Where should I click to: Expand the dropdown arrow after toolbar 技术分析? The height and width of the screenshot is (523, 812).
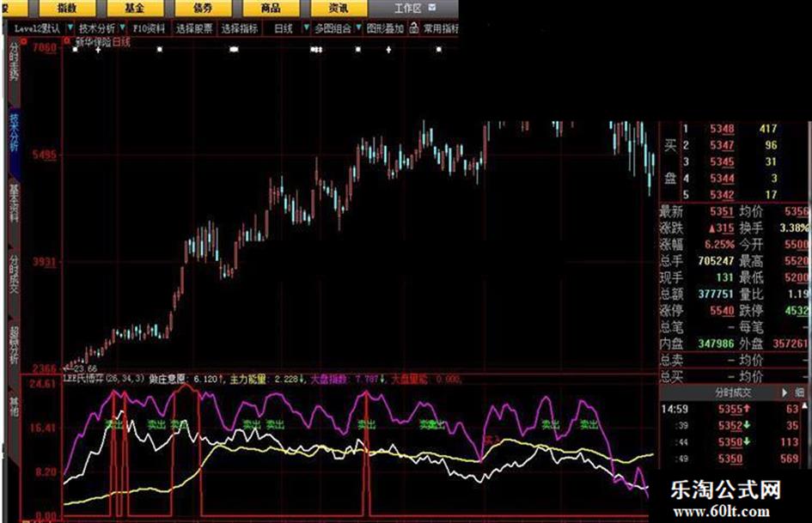[x=122, y=27]
